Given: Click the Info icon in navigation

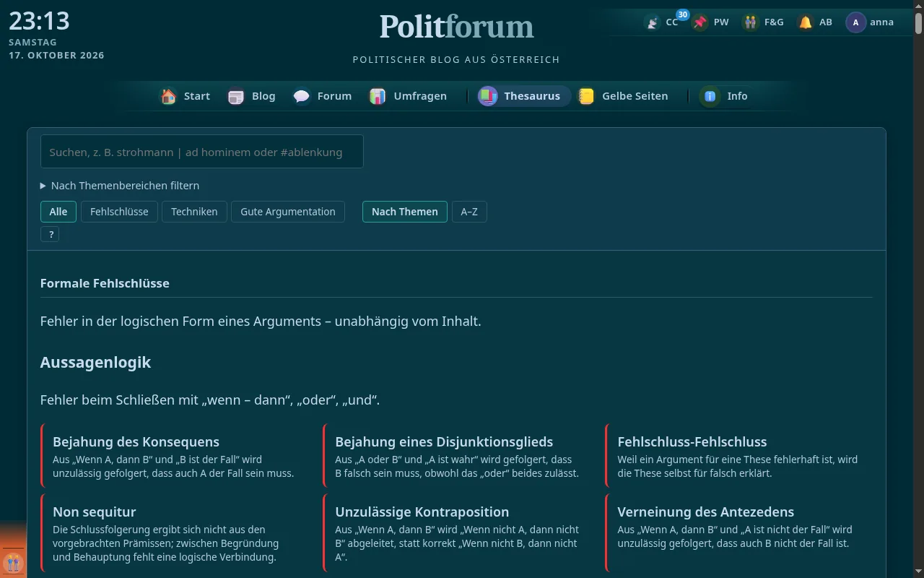Looking at the screenshot, I should [710, 96].
